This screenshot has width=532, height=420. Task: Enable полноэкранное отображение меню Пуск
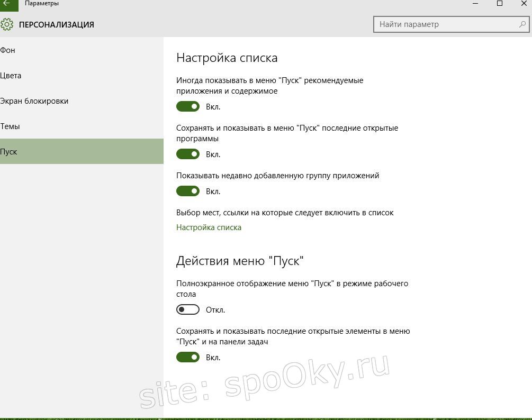188,310
